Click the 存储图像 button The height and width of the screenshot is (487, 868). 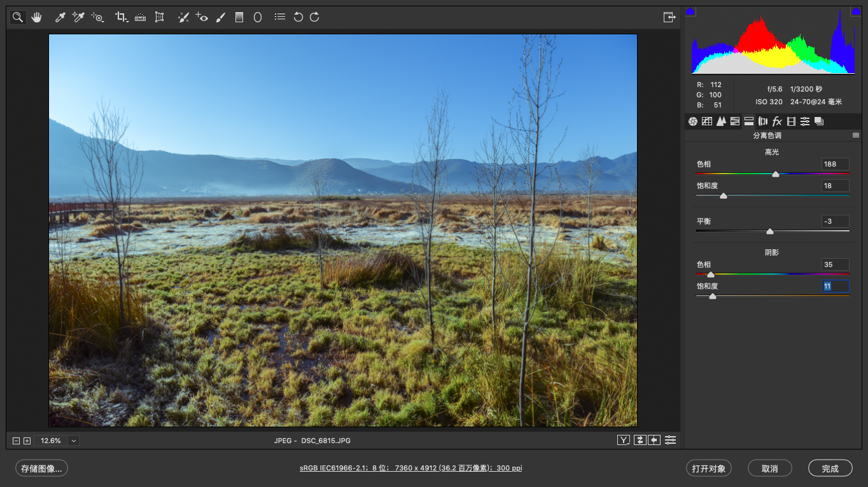pyautogui.click(x=41, y=469)
